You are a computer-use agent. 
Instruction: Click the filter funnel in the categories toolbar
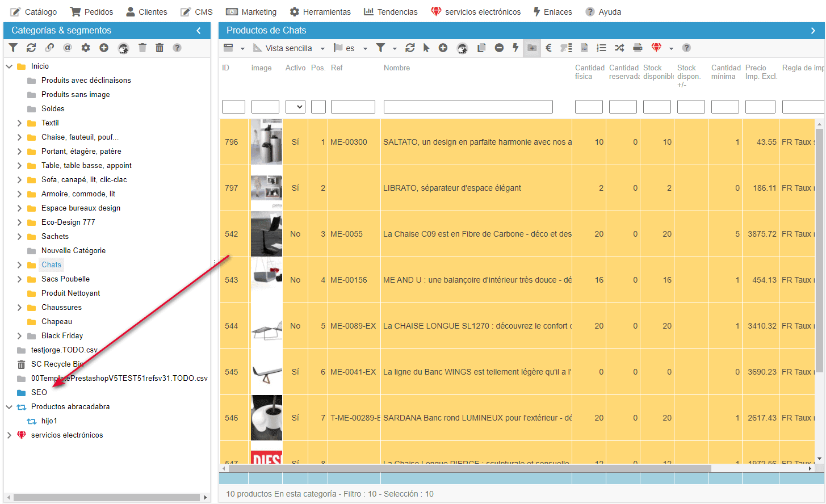[x=13, y=48]
